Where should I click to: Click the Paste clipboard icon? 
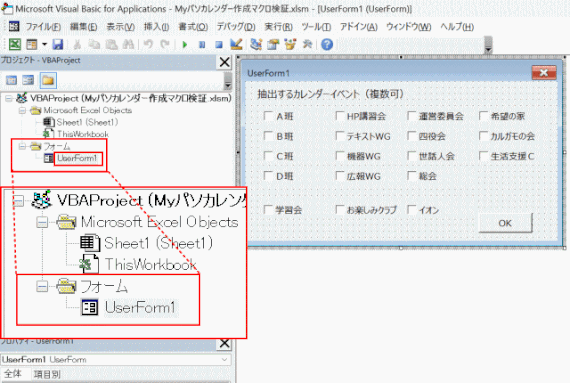click(111, 44)
